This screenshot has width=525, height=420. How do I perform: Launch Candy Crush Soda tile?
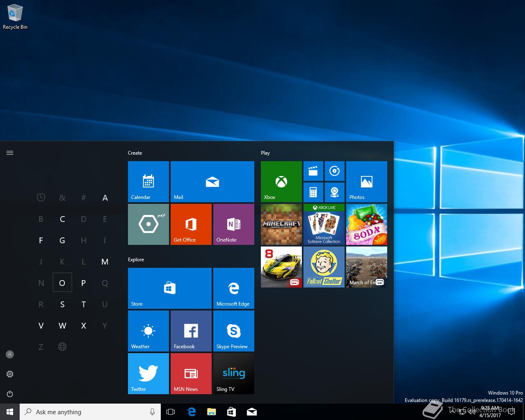(367, 224)
